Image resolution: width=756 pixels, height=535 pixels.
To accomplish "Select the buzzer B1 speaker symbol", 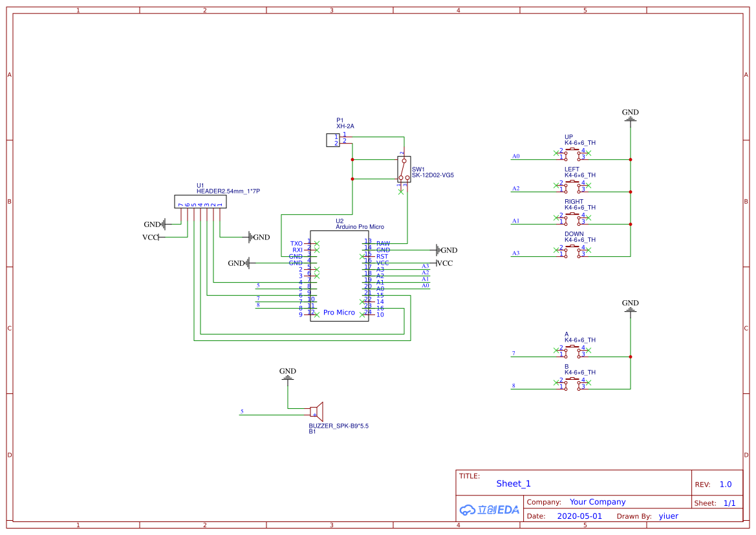I will click(x=317, y=411).
